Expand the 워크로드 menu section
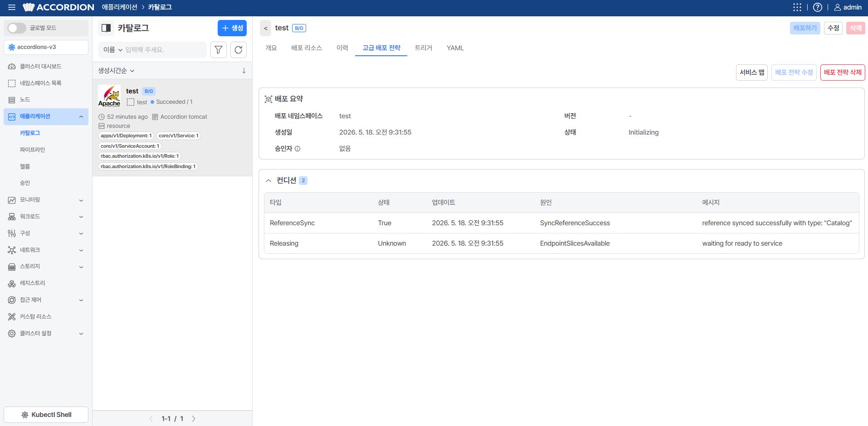Viewport: 868px width, 426px height. point(81,217)
